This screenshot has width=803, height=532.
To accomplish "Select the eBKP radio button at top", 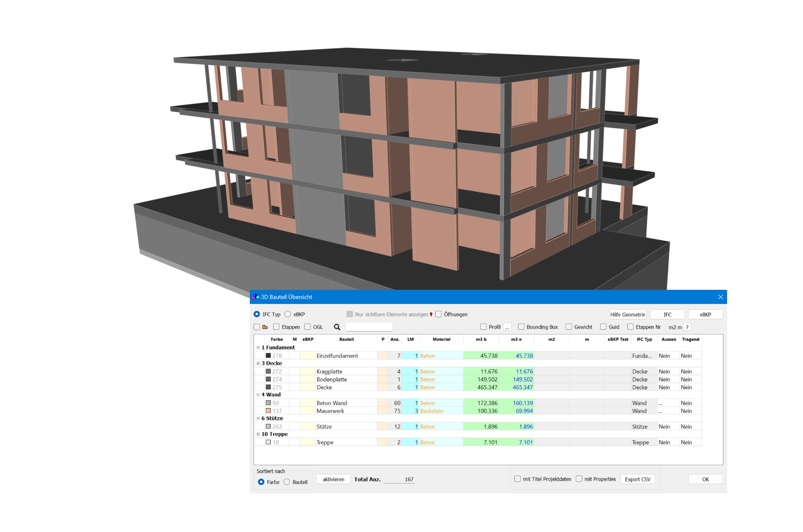I will point(288,314).
